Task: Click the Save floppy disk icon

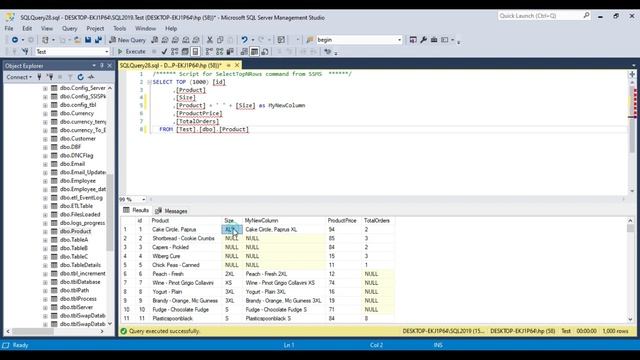Action: tap(88, 40)
